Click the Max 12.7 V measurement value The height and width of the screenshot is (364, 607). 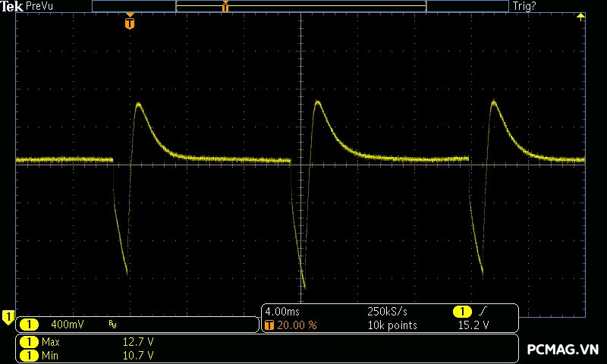pos(138,342)
